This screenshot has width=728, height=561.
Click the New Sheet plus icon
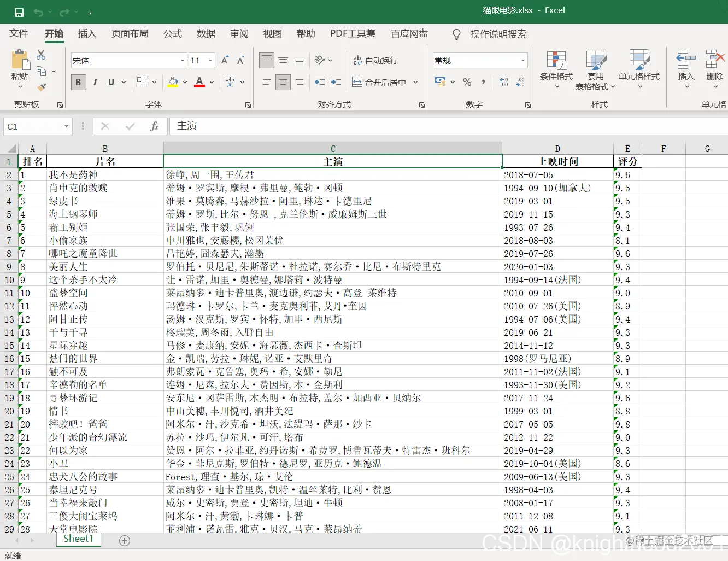click(x=125, y=541)
